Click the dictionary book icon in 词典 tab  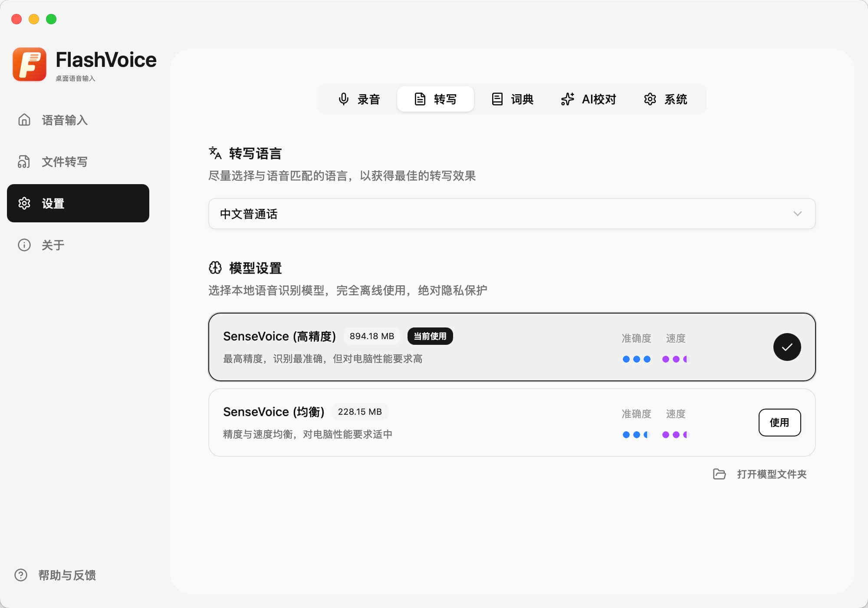[x=497, y=99]
